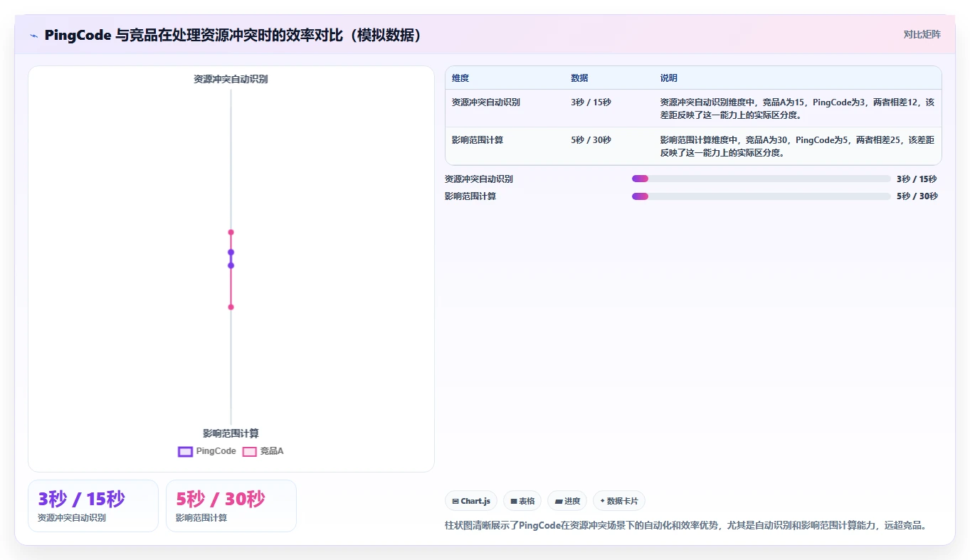Screen dimensions: 970x560
Task: Click bottom chart axis label 影响范围计算
Action: 231,433
